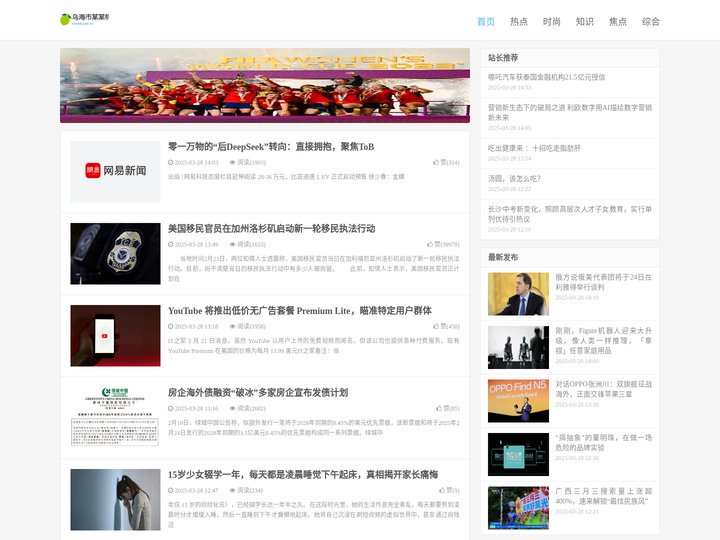This screenshot has height=540, width=720.
Task: Open the 知识 navigation tab
Action: [585, 22]
